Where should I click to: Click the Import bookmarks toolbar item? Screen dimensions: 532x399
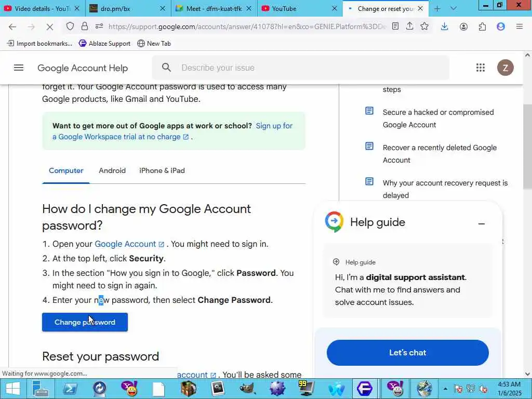click(x=39, y=44)
